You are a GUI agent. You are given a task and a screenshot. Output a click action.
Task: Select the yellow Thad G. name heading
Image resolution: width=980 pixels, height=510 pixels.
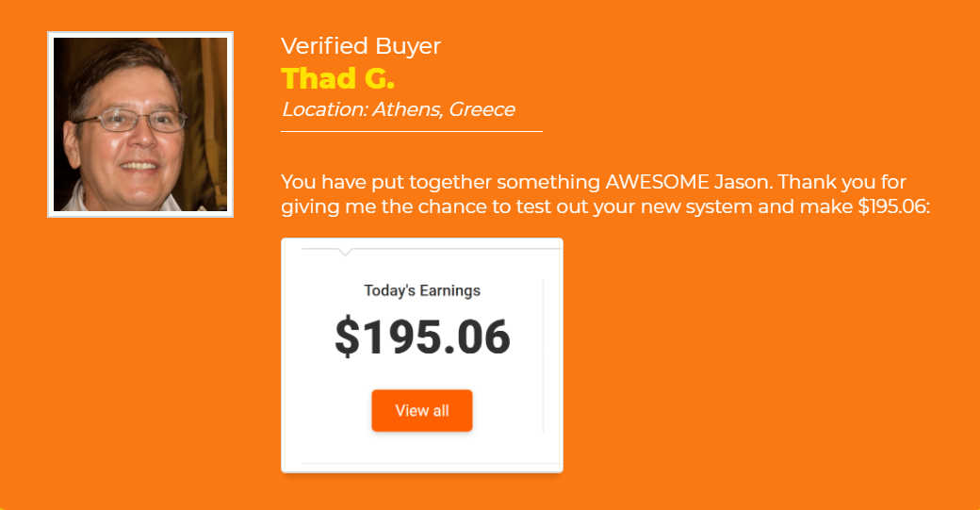click(338, 79)
